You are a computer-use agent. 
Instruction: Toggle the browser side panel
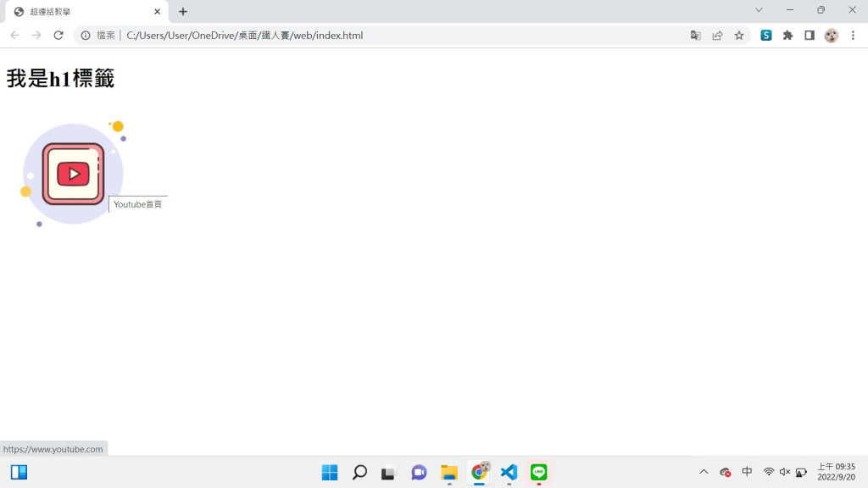(810, 36)
